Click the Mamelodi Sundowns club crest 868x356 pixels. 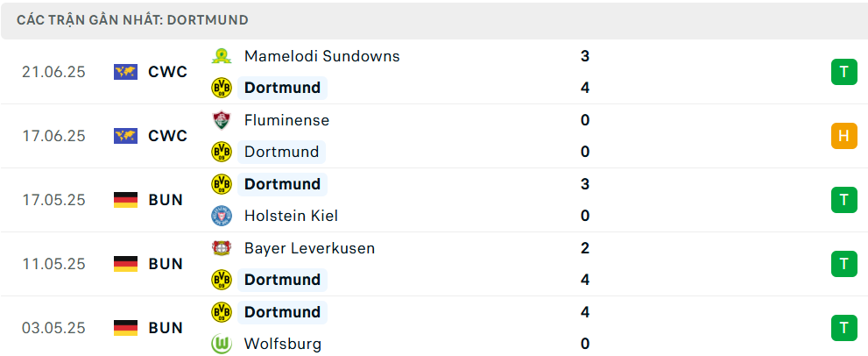point(222,56)
